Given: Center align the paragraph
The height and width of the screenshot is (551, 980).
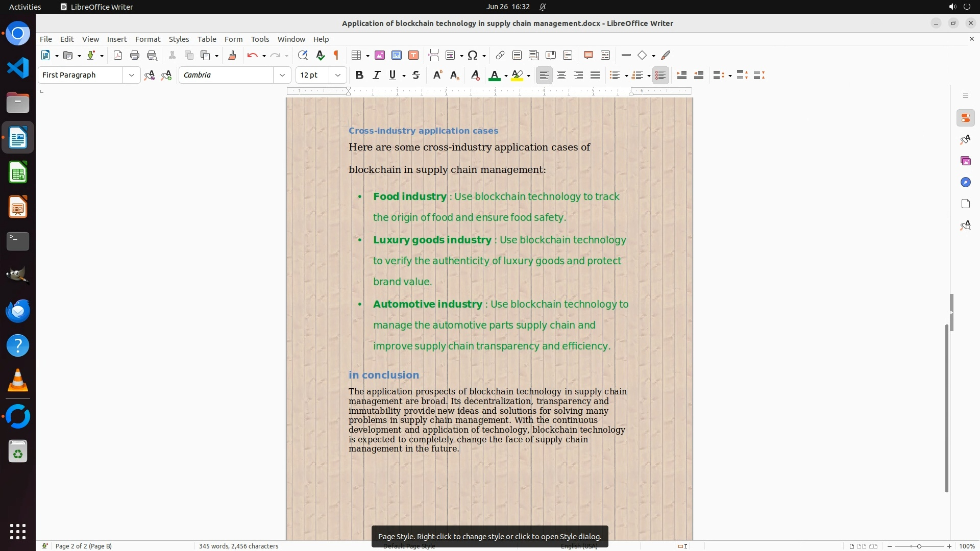Looking at the screenshot, I should (561, 76).
